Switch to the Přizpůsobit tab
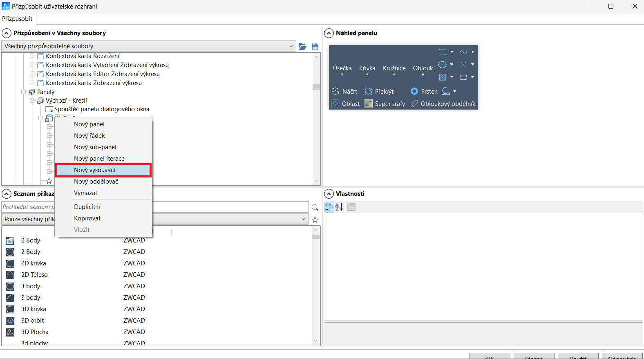644x359 pixels. tap(18, 19)
